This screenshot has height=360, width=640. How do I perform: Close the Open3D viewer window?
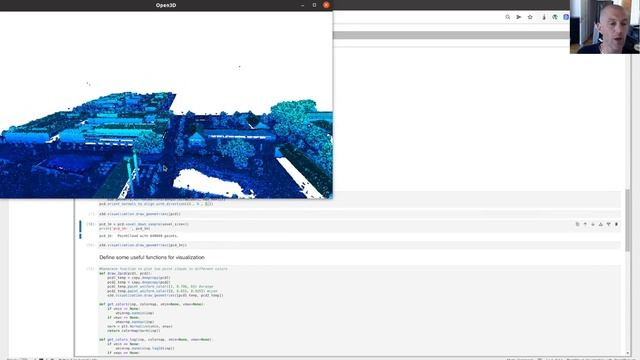coord(326,5)
